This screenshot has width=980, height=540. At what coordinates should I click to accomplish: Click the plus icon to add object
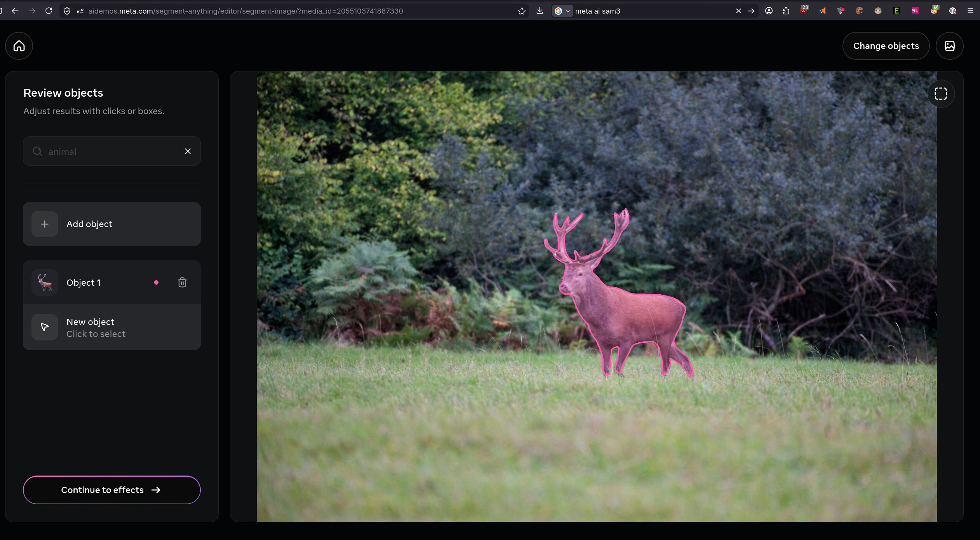(45, 224)
